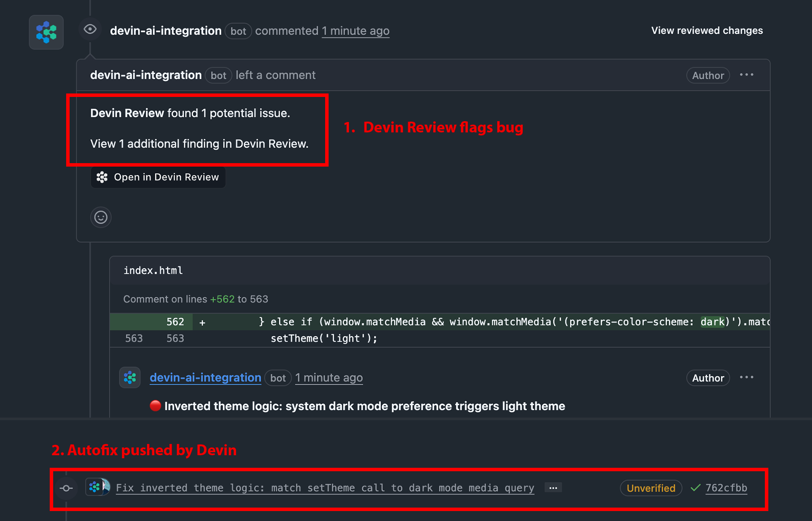The height and width of the screenshot is (521, 812).
Task: Click the Author badge in review comment header
Action: (x=708, y=75)
